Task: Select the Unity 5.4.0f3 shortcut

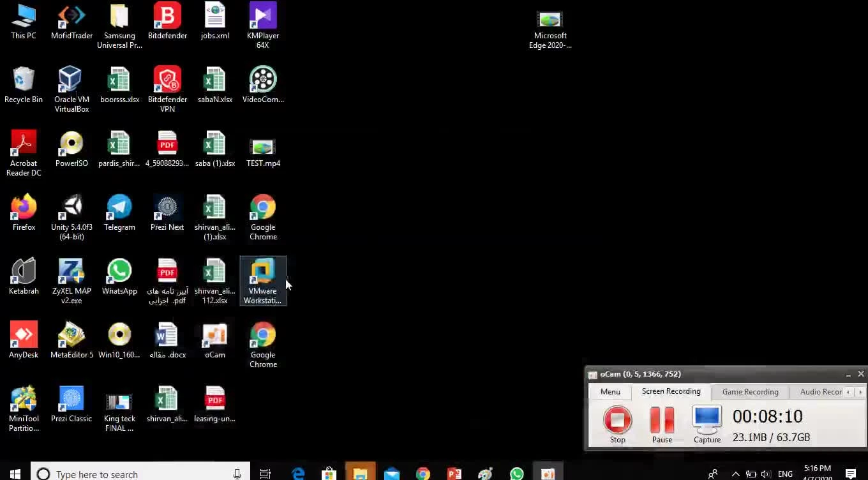Action: pos(71,218)
